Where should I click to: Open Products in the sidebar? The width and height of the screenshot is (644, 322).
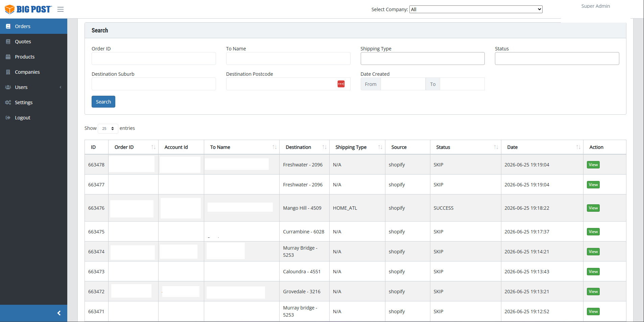pyautogui.click(x=33, y=57)
